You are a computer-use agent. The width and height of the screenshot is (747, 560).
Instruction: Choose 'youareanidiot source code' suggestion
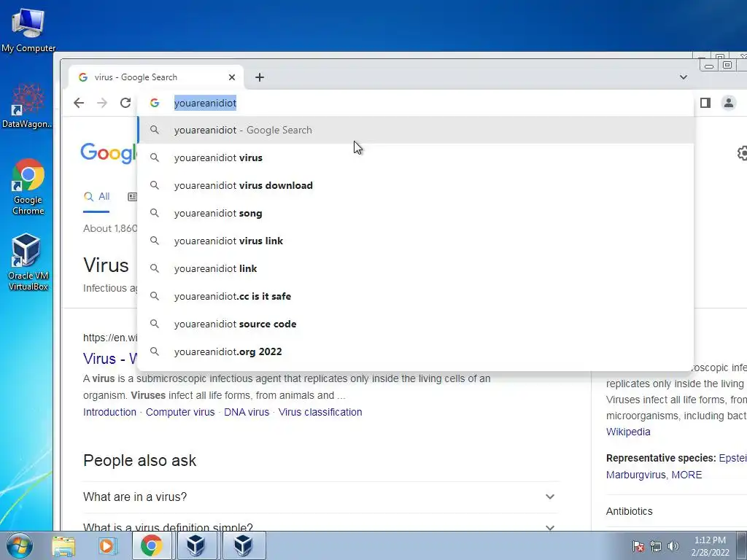[x=415, y=323]
